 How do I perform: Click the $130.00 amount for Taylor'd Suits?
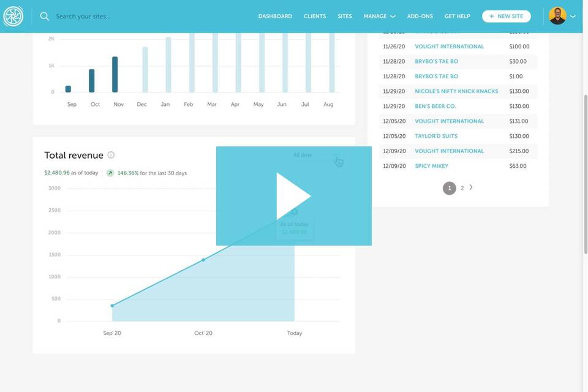point(519,136)
